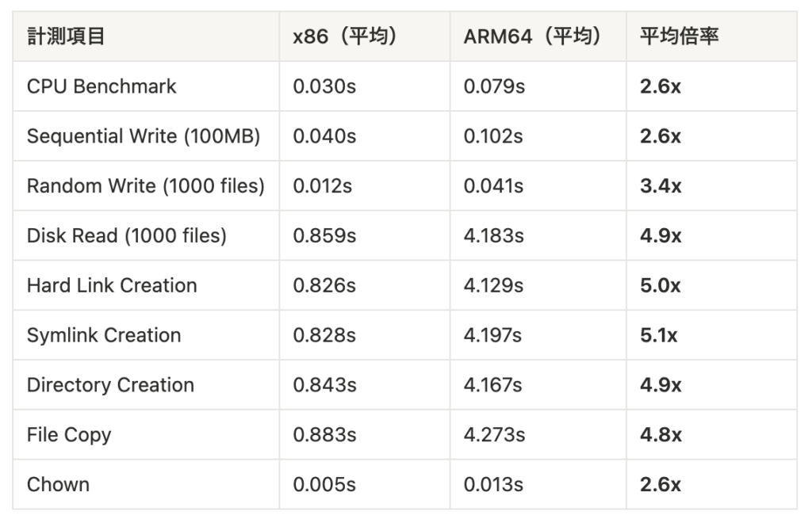This screenshot has height=519, width=812.
Task: Select the Hard Link Creation cell
Action: 112,285
